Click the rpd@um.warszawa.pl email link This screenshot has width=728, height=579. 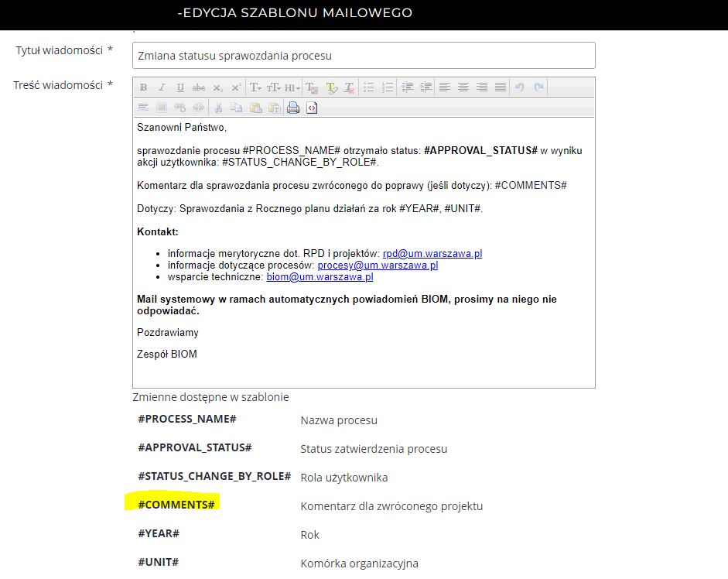tap(432, 253)
